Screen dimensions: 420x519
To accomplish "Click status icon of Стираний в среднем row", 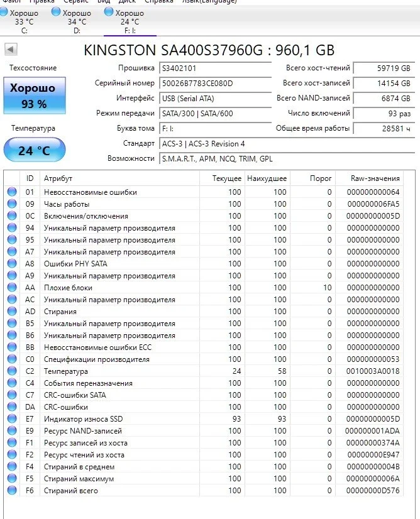I will click(x=12, y=466).
